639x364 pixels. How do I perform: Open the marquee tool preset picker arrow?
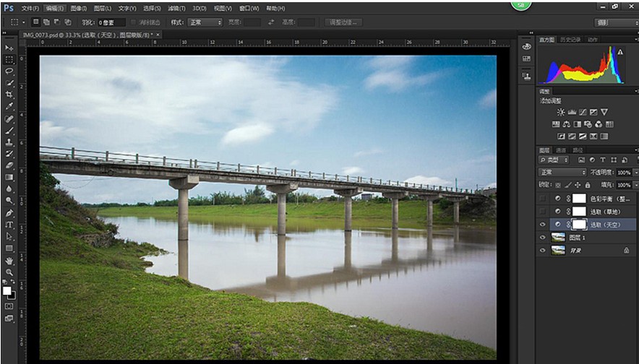24,22
